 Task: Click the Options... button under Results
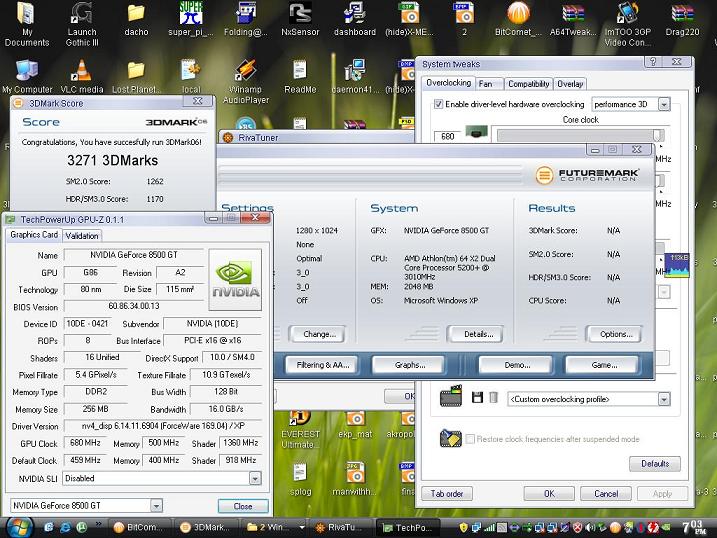[615, 334]
